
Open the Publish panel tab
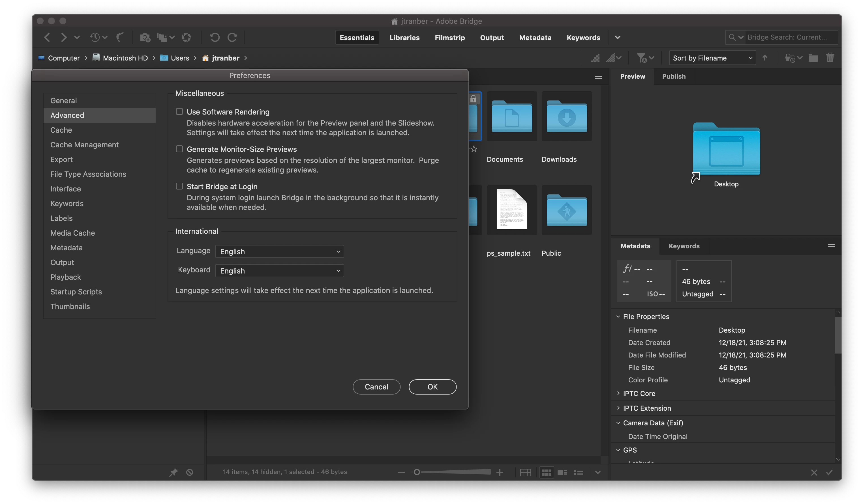(673, 76)
